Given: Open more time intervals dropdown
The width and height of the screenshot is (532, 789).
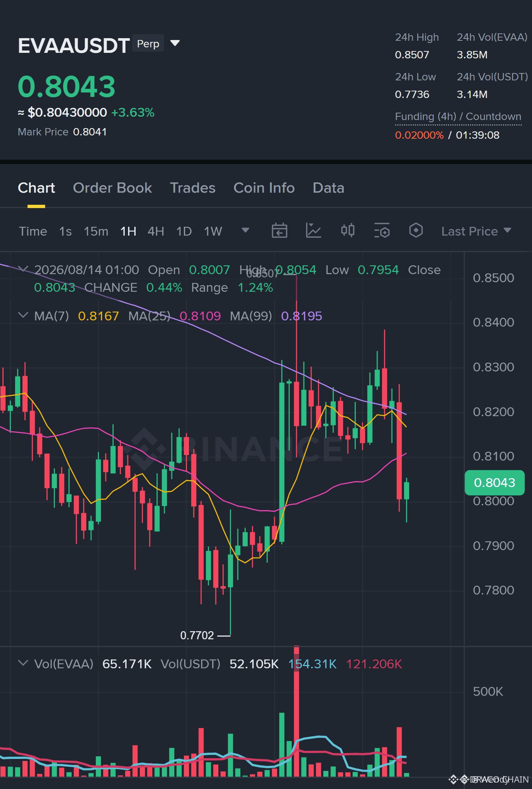Looking at the screenshot, I should 245,230.
